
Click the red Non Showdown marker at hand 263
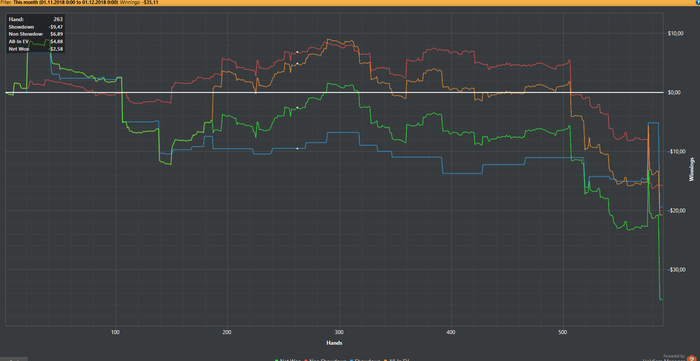point(297,52)
